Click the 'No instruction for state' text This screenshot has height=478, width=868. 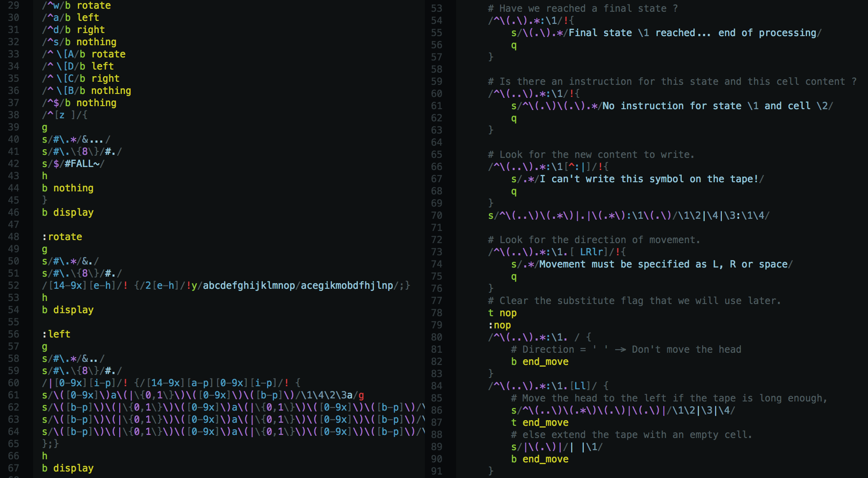pyautogui.click(x=671, y=106)
